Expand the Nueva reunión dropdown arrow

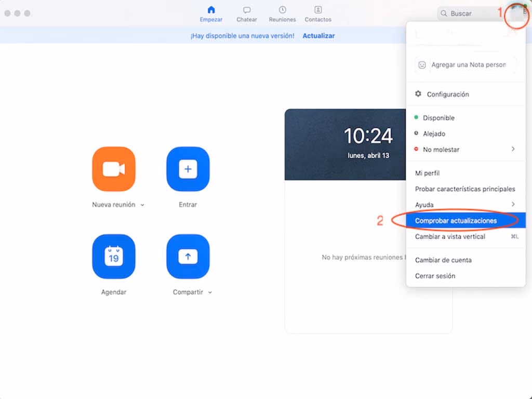click(x=142, y=205)
